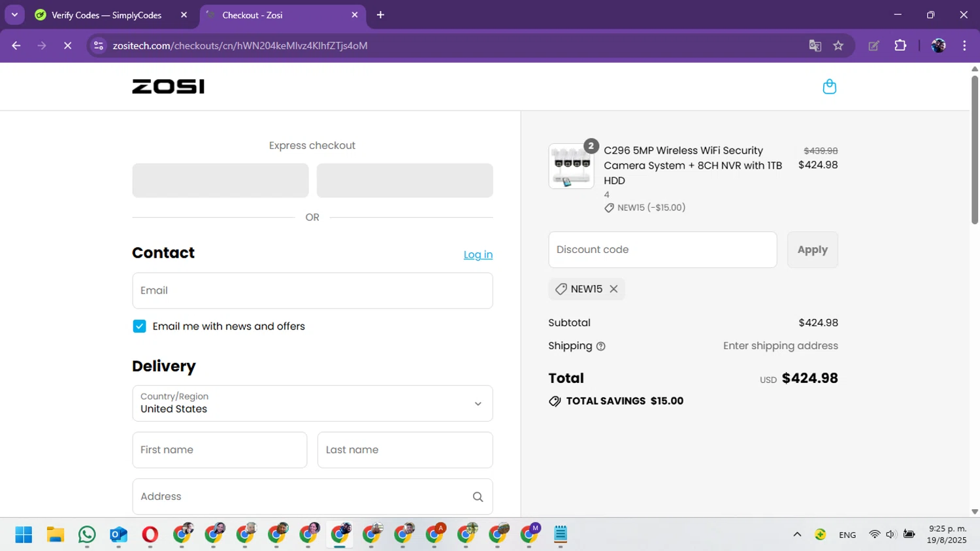Open the shopping bag cart icon

tap(829, 86)
